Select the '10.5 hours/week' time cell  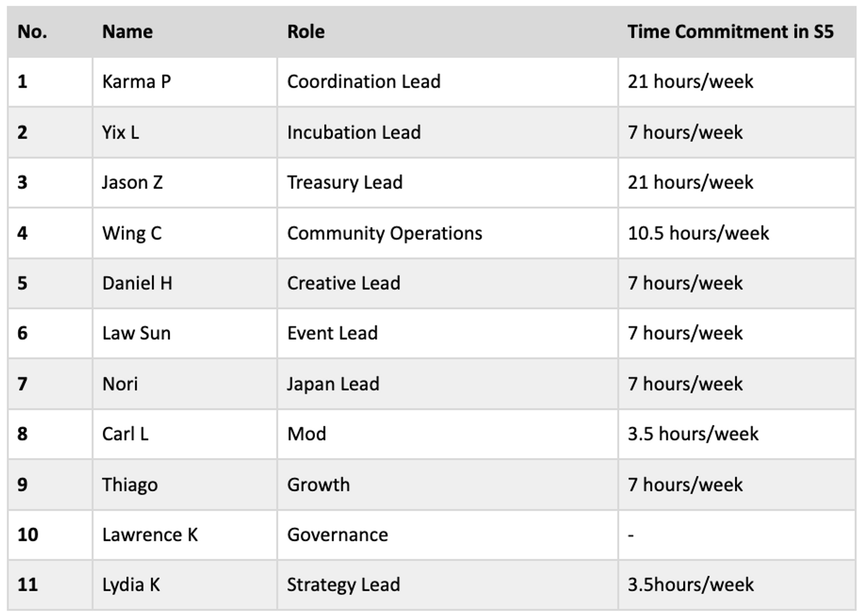pos(698,233)
